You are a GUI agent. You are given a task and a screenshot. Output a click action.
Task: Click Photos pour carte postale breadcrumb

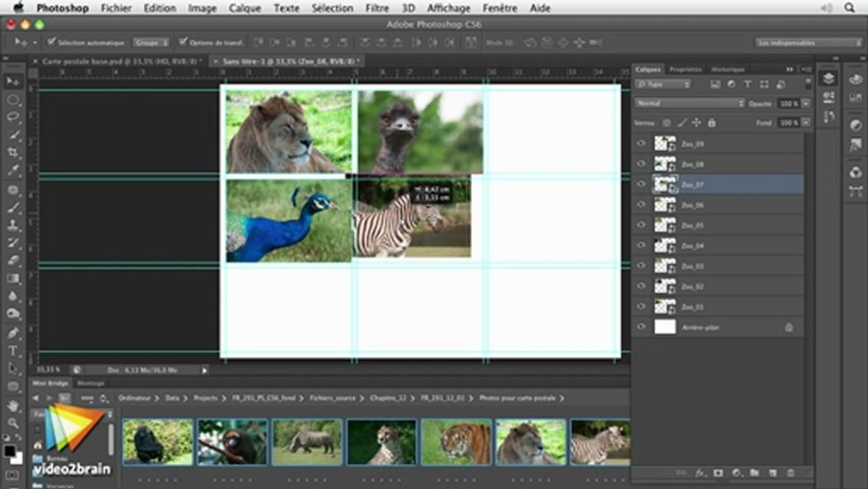click(517, 398)
